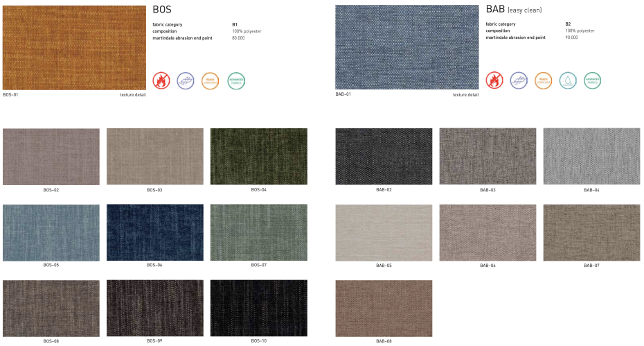The width and height of the screenshot is (644, 346).
Task: Click the BAB green Advanced Fabrics badge
Action: (593, 80)
